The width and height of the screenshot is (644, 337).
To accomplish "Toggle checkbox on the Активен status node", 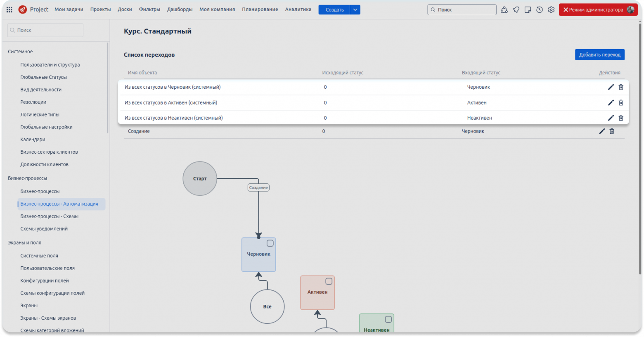I will pyautogui.click(x=329, y=281).
